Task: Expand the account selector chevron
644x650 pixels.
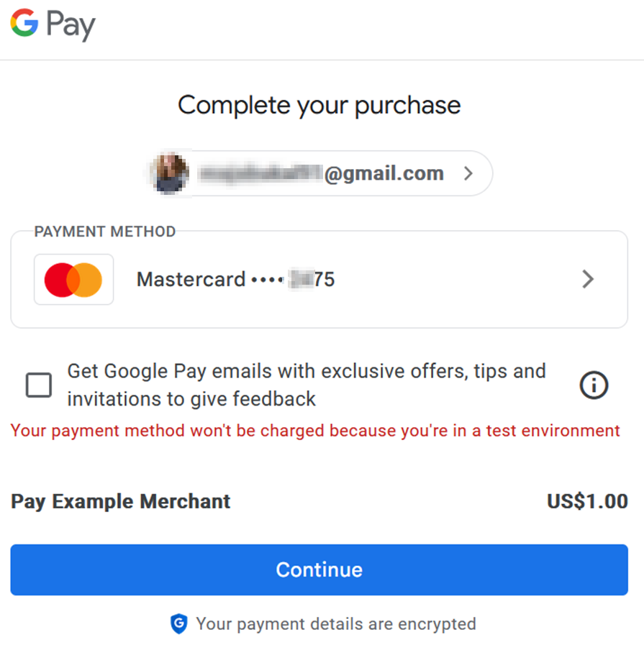Action: [x=468, y=173]
